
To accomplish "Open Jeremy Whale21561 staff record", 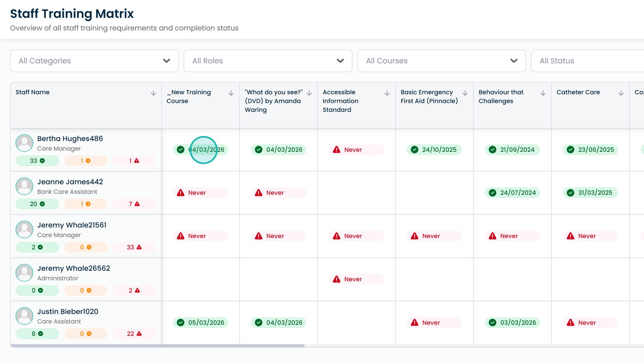I will (72, 225).
